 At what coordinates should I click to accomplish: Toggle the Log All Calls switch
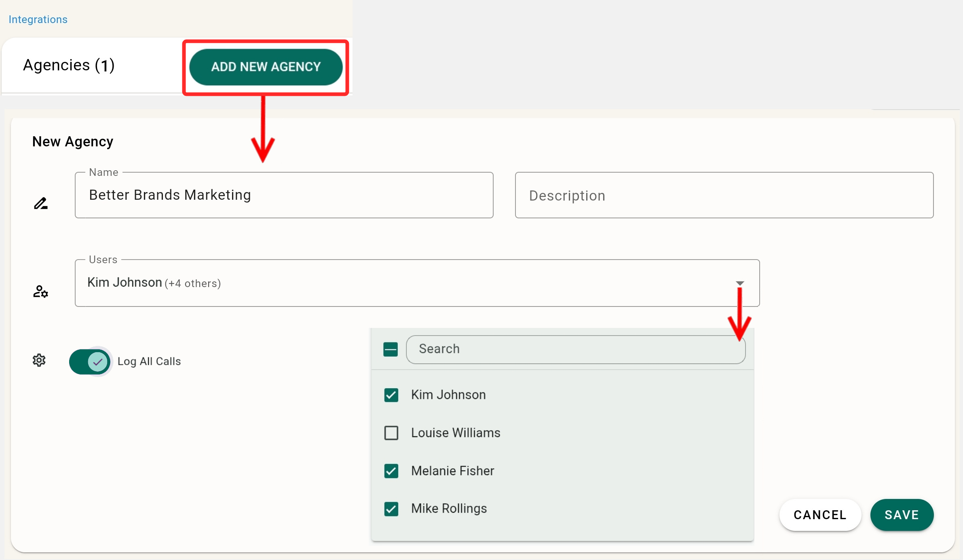click(90, 361)
